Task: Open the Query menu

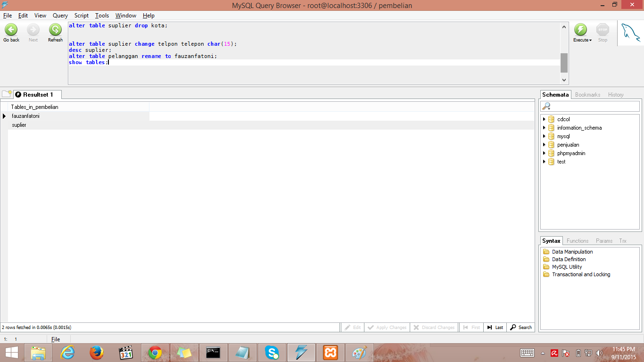Action: coord(60,15)
